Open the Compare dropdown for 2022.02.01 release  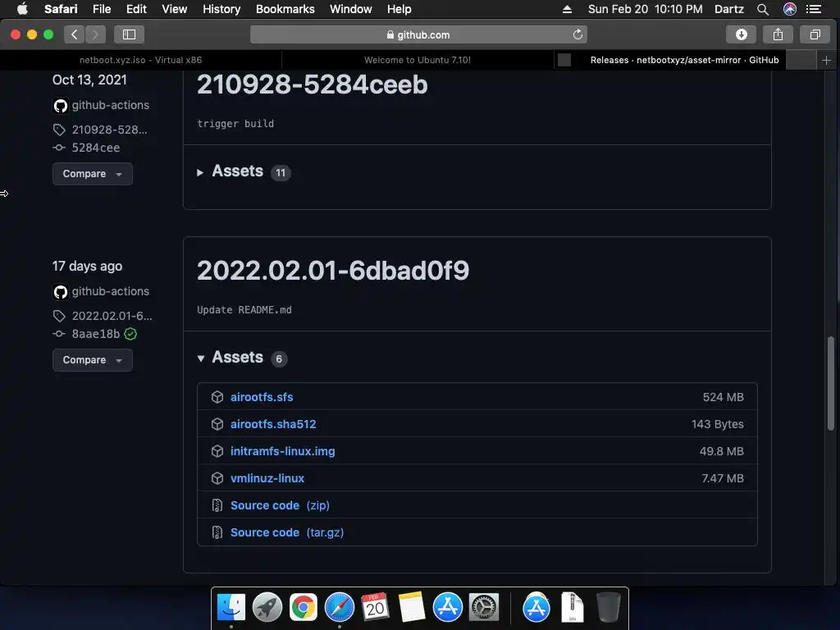92,360
